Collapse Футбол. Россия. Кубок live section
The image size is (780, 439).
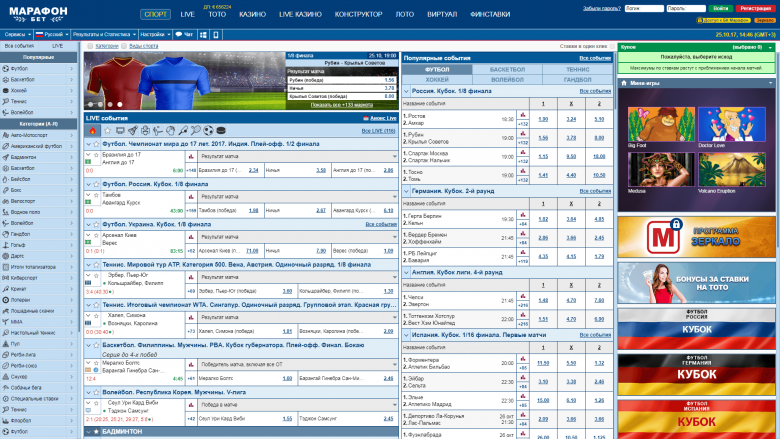(x=89, y=184)
